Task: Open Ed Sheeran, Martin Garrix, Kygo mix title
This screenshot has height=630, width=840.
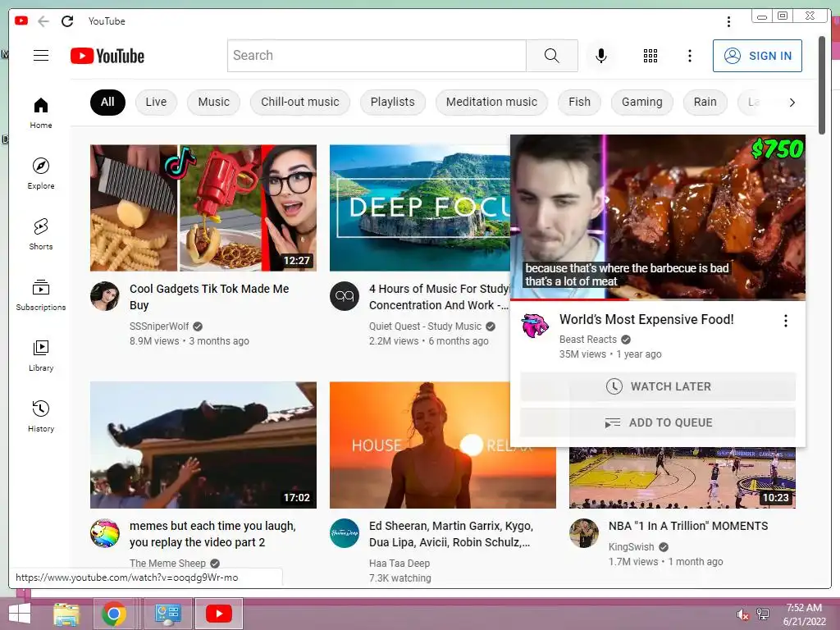Action: (451, 534)
